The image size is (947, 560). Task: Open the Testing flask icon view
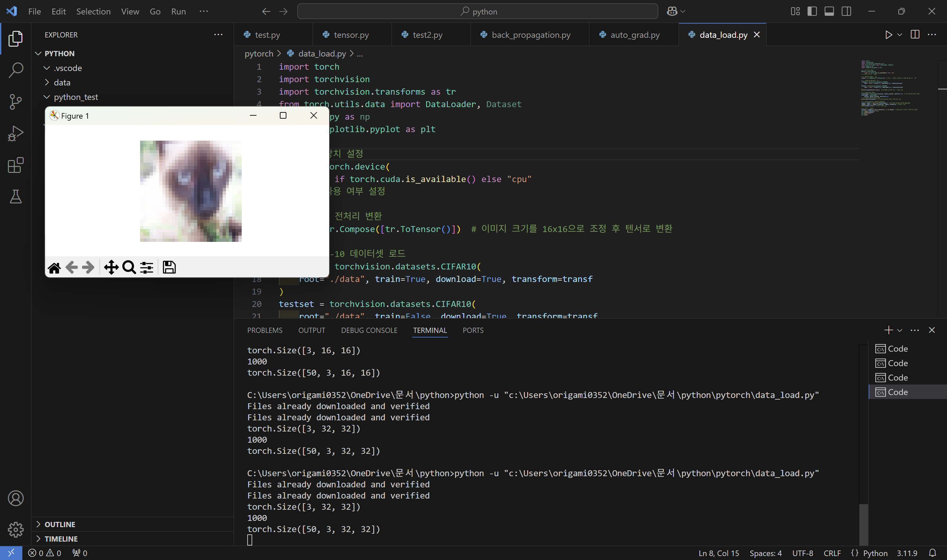[x=15, y=197]
